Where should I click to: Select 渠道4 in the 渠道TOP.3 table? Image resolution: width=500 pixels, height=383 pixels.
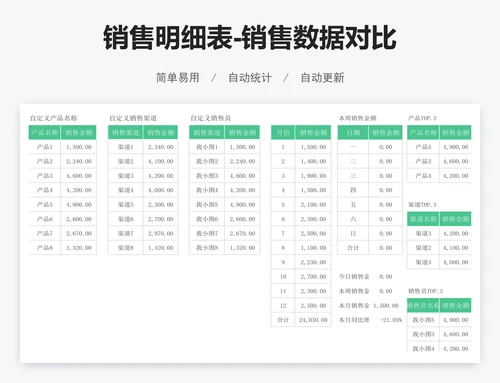click(423, 262)
